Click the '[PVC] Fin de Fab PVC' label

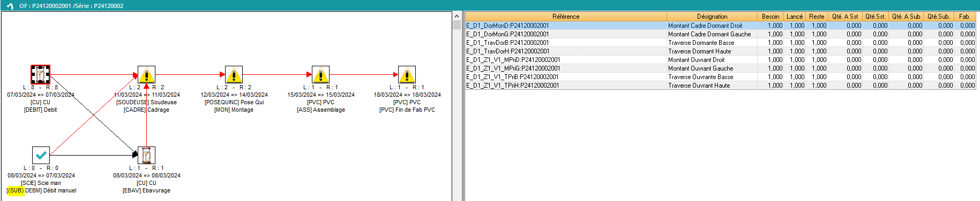tap(407, 110)
